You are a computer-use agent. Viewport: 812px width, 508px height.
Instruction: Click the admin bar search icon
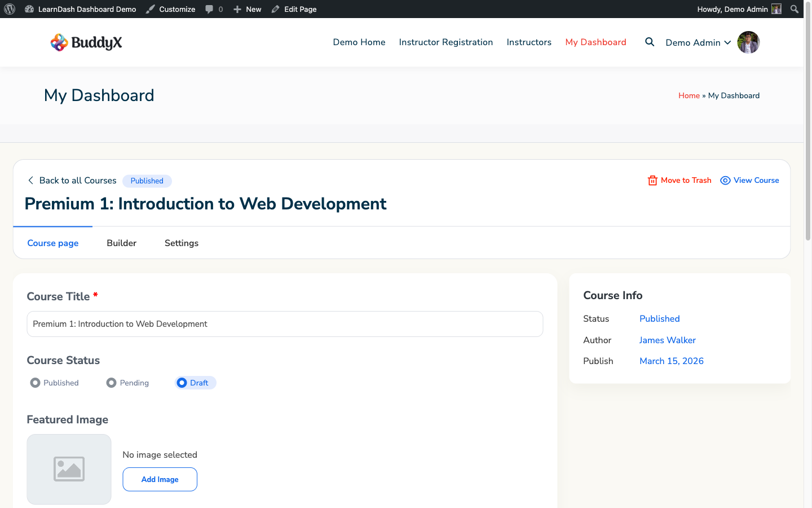794,9
